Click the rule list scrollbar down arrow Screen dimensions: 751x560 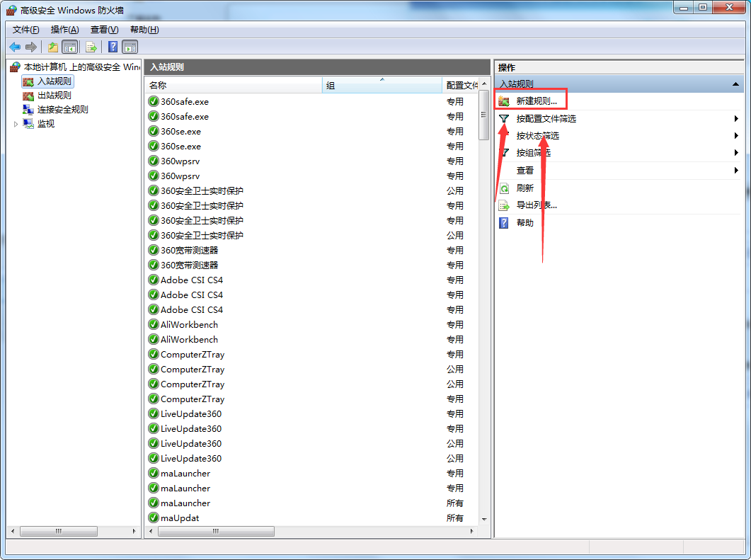click(x=484, y=518)
